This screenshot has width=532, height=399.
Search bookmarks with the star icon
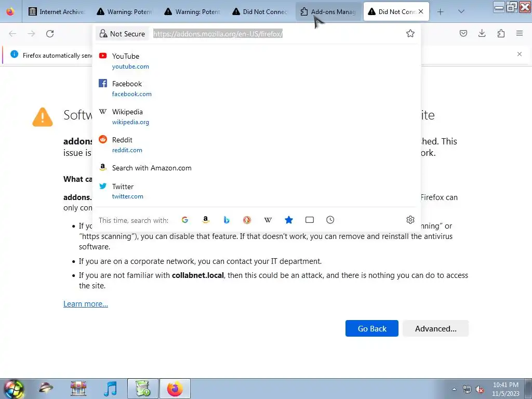(289, 220)
